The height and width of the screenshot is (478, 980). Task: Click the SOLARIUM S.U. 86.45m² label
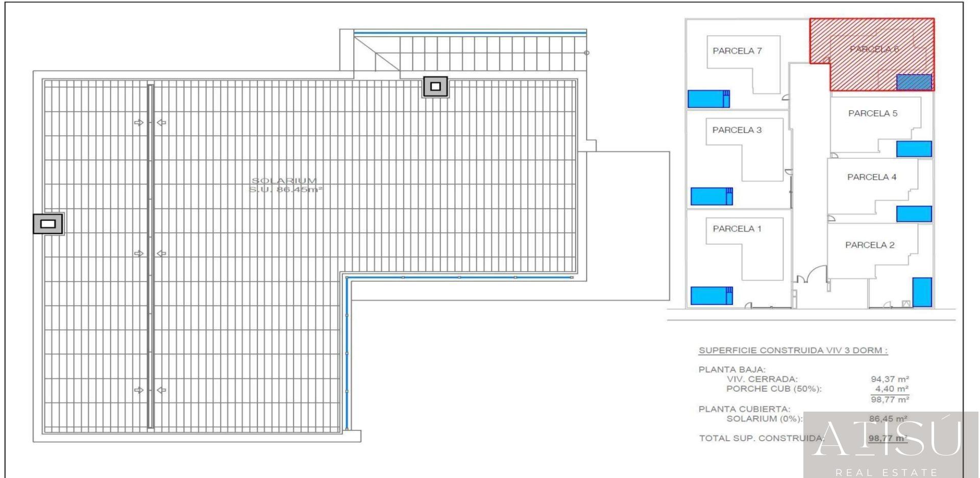pos(285,185)
